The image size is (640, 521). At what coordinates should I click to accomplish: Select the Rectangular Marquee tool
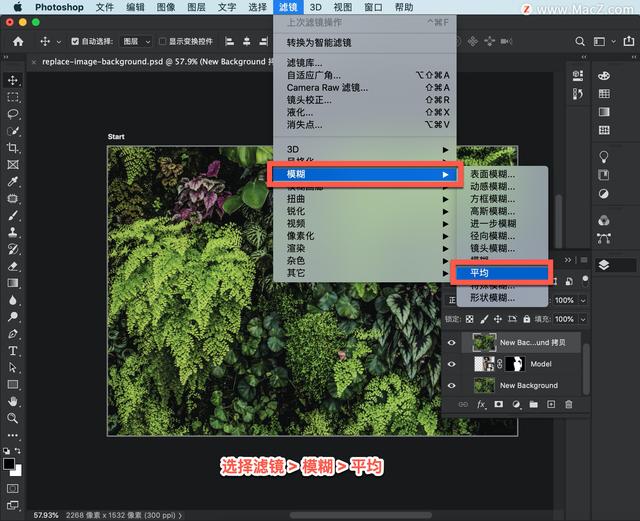click(x=13, y=97)
